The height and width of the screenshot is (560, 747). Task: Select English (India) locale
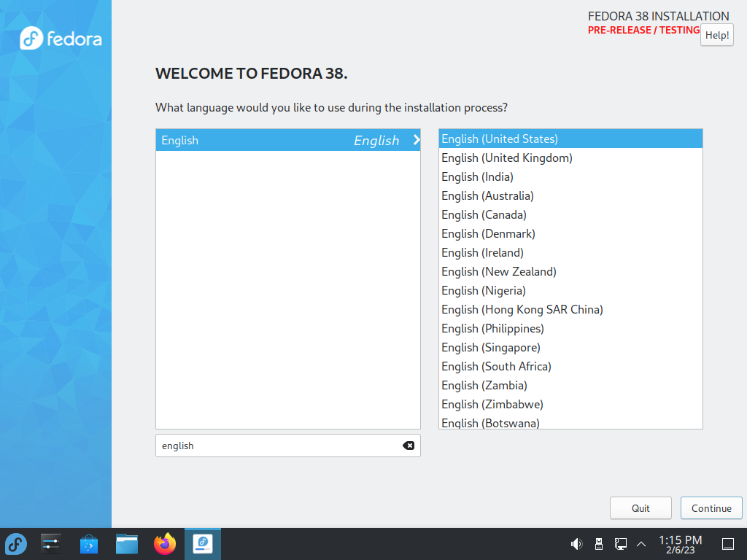(x=570, y=176)
